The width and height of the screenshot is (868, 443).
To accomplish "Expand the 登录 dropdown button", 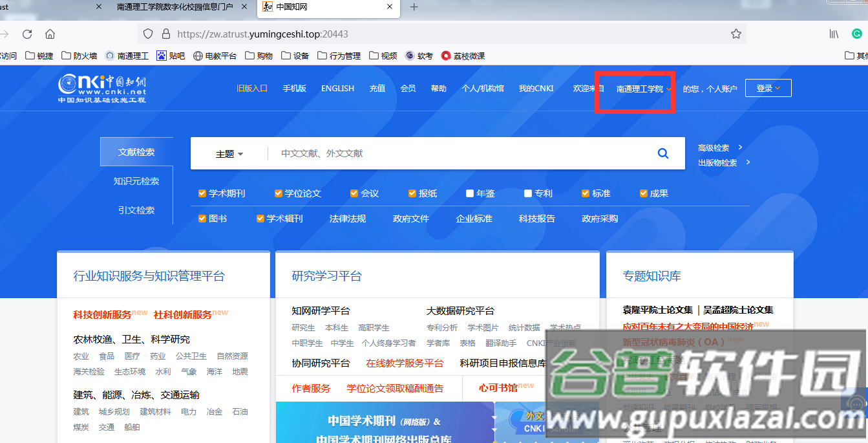I will pos(768,89).
